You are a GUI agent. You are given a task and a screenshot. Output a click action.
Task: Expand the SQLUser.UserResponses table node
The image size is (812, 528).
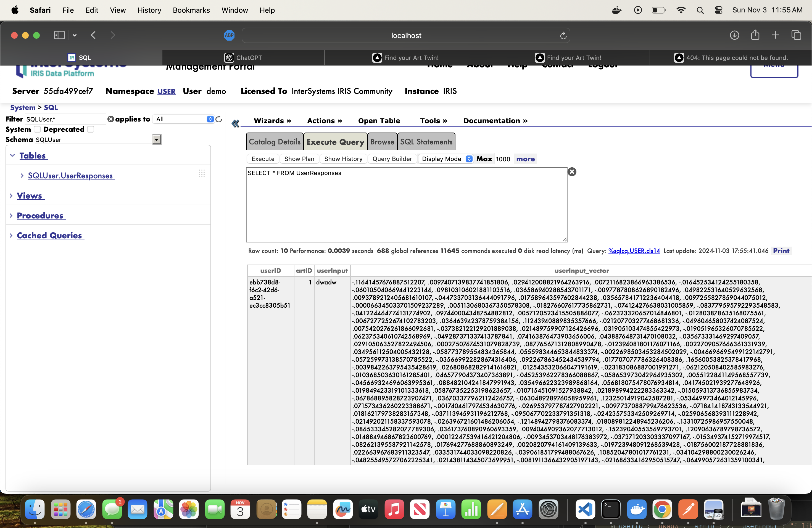(22, 176)
